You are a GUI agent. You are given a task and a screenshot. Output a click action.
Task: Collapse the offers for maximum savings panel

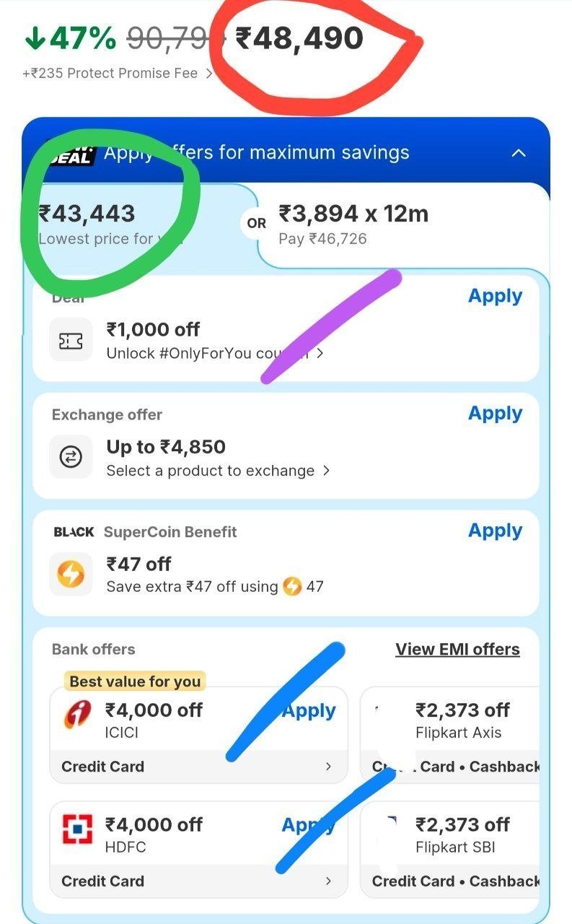point(518,153)
